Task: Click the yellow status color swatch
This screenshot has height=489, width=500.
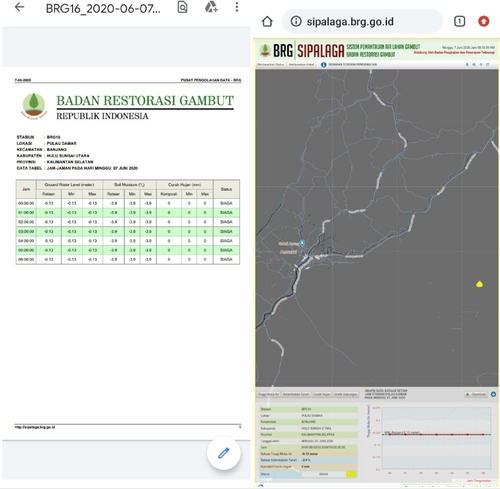Action: tap(351, 474)
